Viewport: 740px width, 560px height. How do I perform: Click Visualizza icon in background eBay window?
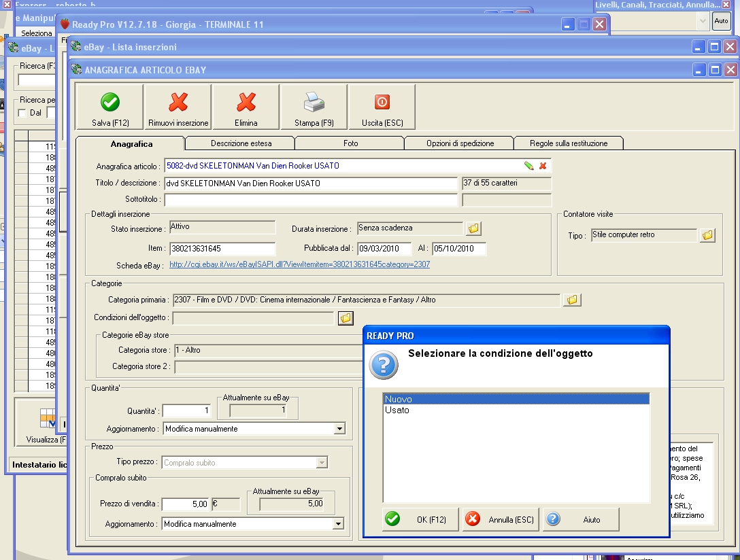coord(47,418)
